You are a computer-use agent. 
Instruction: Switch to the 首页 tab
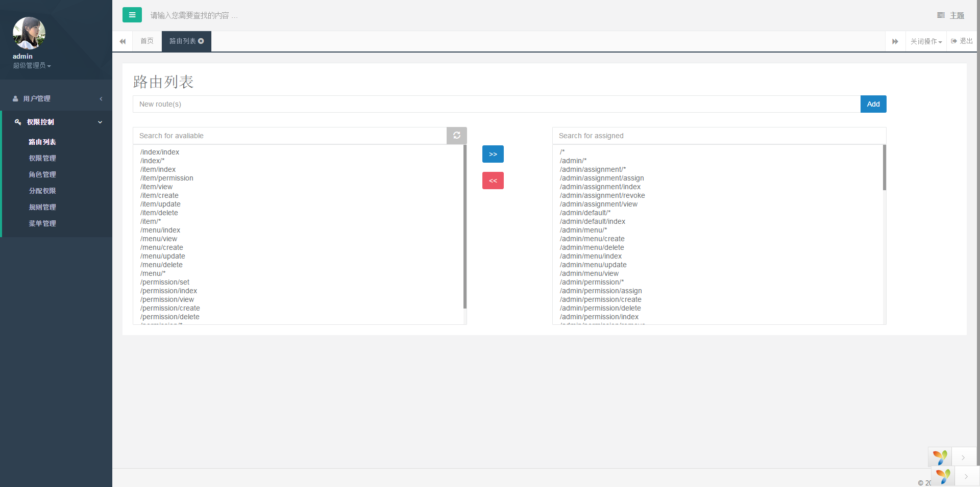[x=147, y=41]
